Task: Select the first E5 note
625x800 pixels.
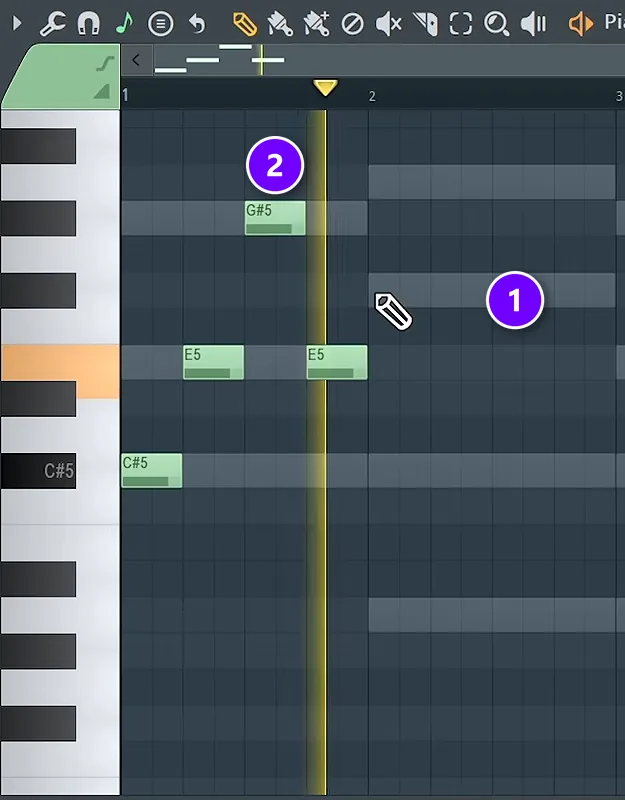Action: (213, 362)
